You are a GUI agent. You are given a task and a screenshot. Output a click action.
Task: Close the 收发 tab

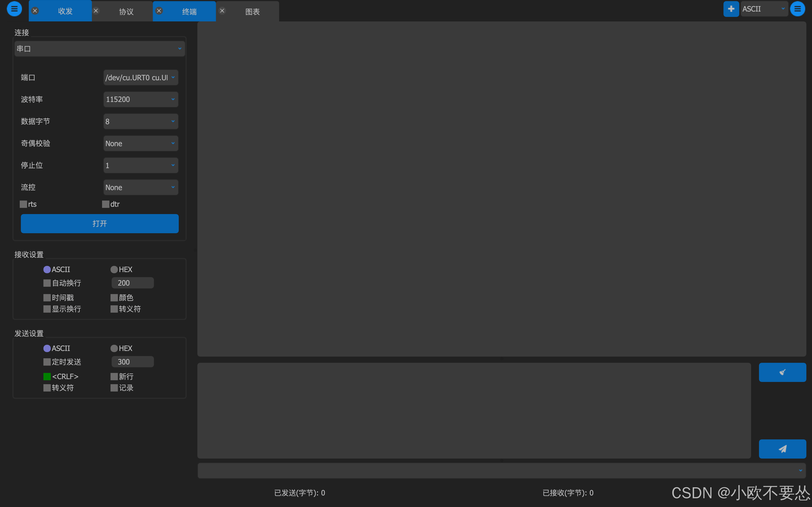click(35, 11)
